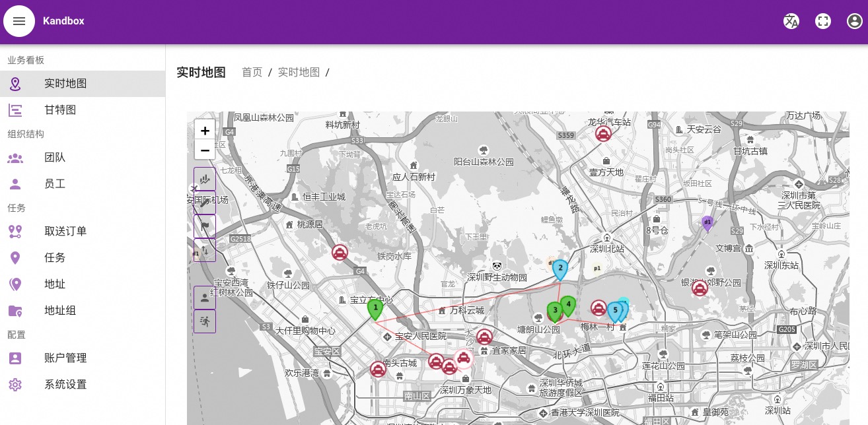Select the 实时地图 map pin icon in sidebar
The image size is (868, 425).
pos(15,84)
